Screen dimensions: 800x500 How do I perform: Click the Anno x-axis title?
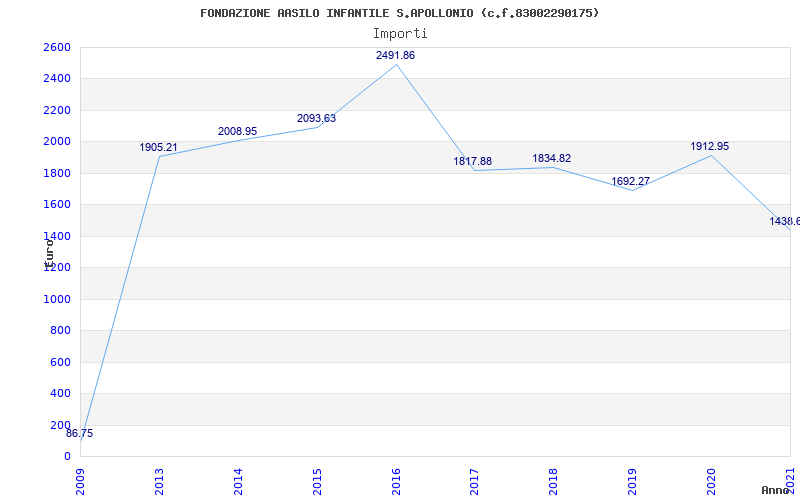click(778, 490)
